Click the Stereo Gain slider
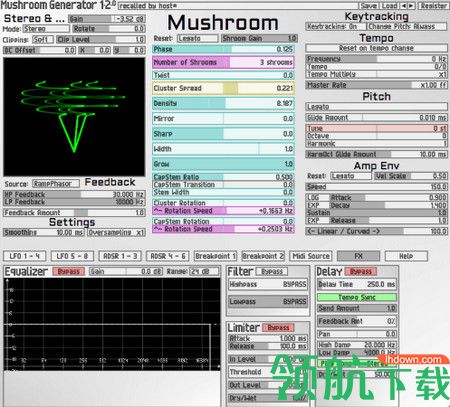The height and width of the screenshot is (407, 450). pyautogui.click(x=107, y=19)
